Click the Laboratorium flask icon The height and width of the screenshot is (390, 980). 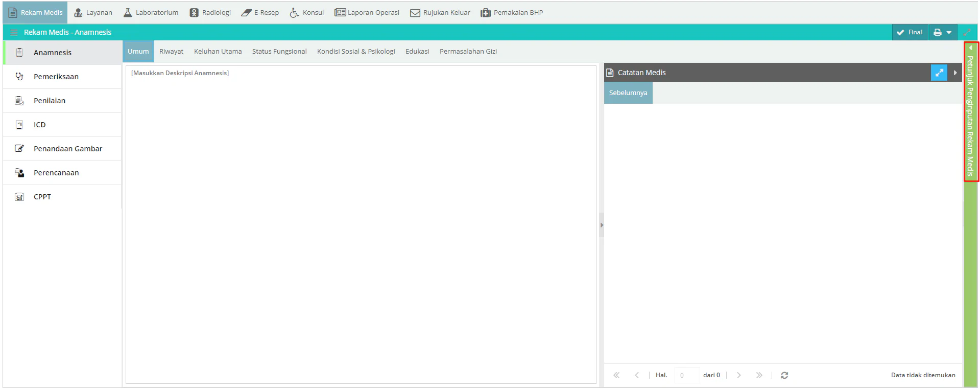128,12
